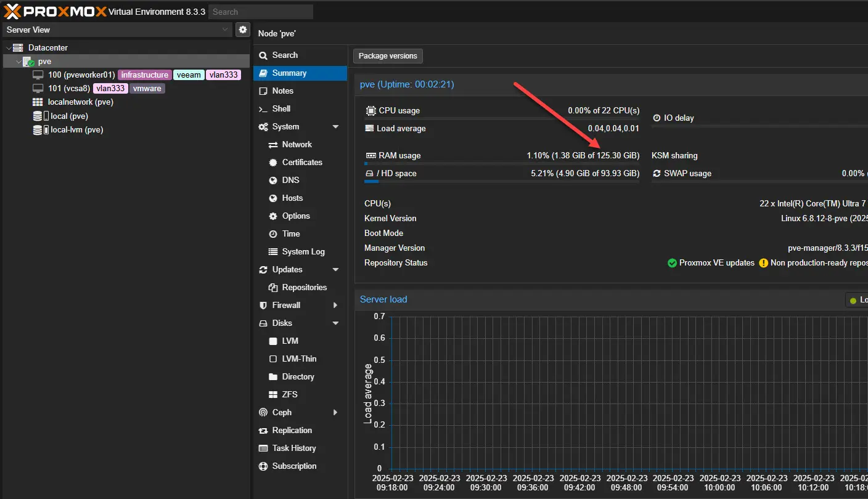Collapse the Disks menu section
The width and height of the screenshot is (868, 499).
(x=335, y=323)
